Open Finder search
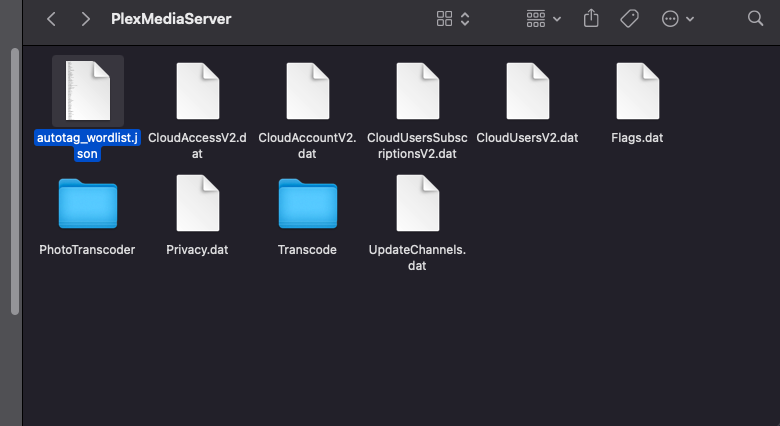The image size is (780, 426). pos(755,18)
